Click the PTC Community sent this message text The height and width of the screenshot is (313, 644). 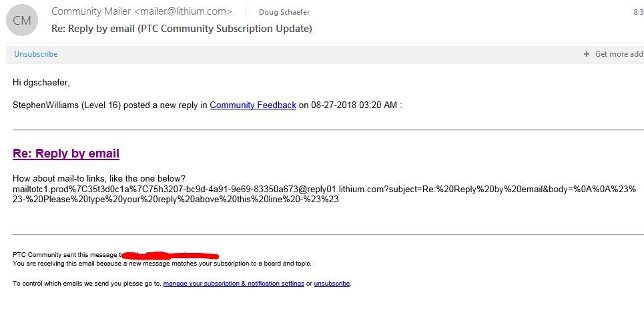coord(65,254)
